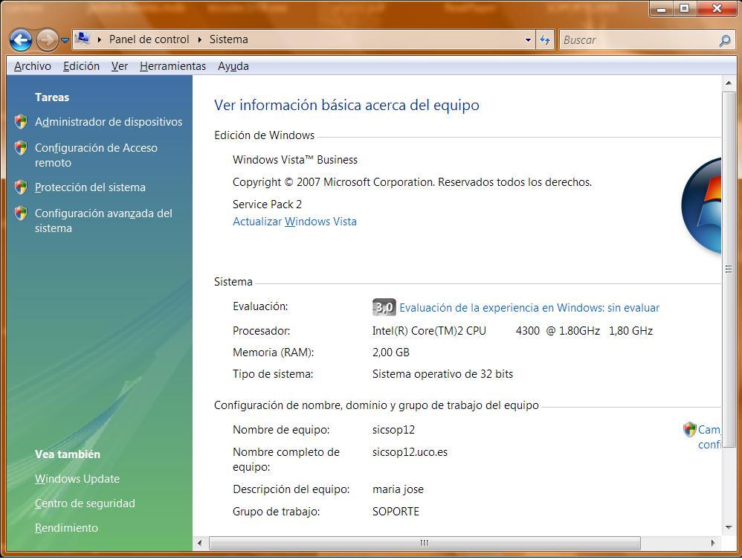Click the horizontal scrollbar thumb
The height and width of the screenshot is (560, 742).
point(425,543)
